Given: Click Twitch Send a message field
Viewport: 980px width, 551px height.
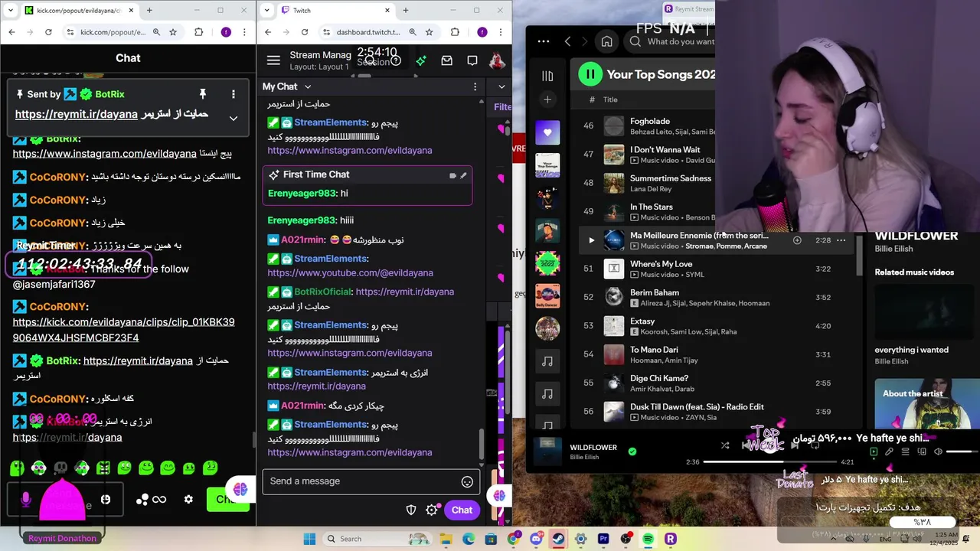Looking at the screenshot, I should pyautogui.click(x=371, y=481).
